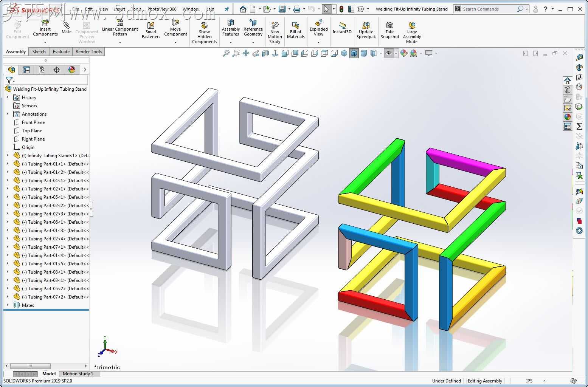Open the Assembly Features tool
The width and height of the screenshot is (588, 387).
pos(231,28)
